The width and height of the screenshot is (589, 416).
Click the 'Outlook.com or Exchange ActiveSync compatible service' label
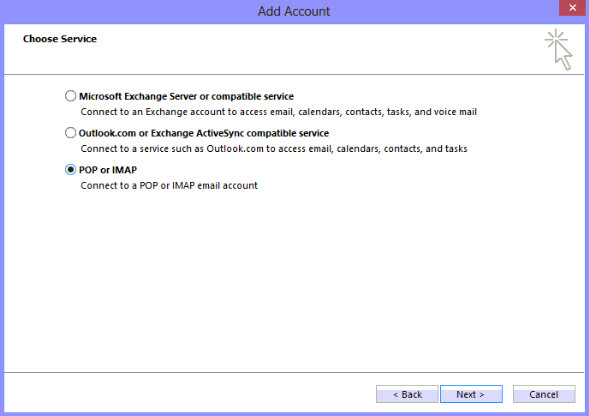[x=204, y=133]
